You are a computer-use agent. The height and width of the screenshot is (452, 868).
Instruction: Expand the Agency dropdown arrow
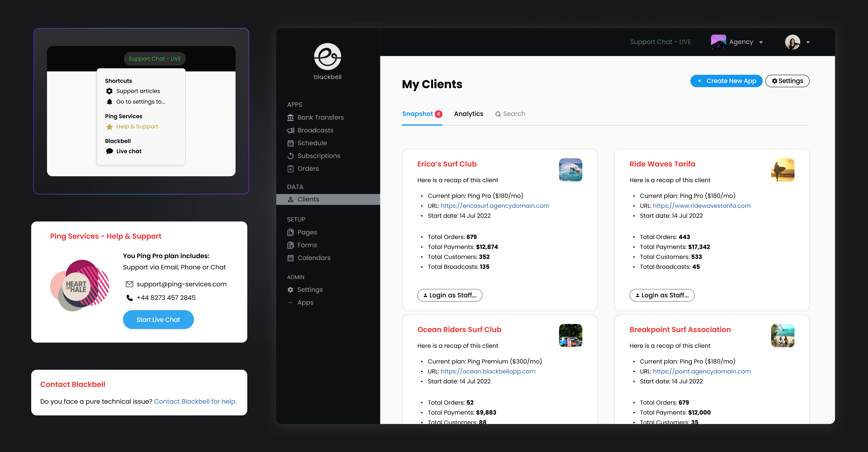761,42
